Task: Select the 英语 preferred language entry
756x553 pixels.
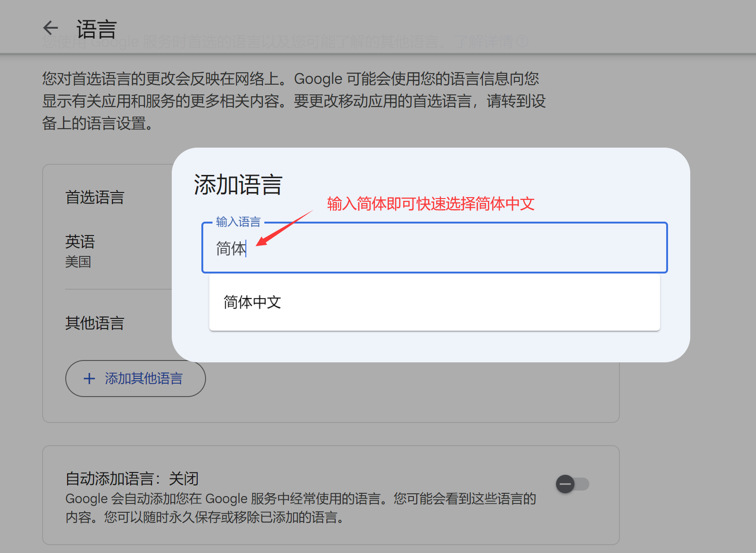Action: coord(80,242)
